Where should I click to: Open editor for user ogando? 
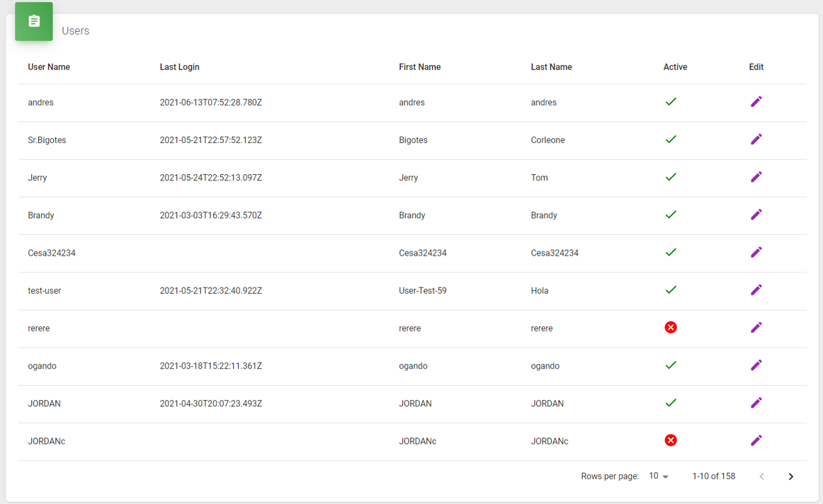(x=756, y=365)
